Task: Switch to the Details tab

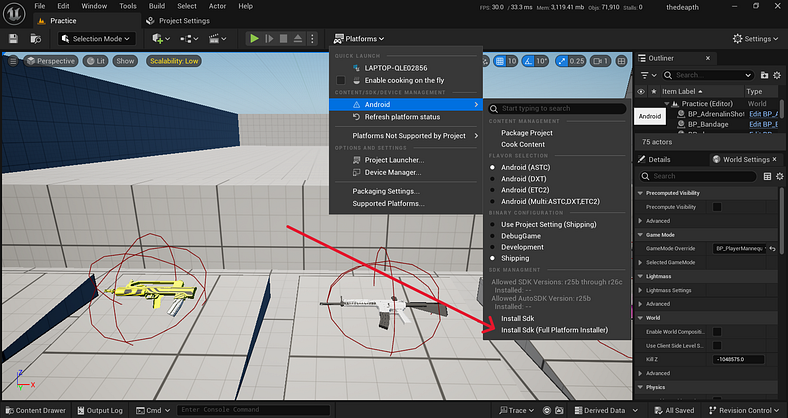Action: tap(654, 159)
